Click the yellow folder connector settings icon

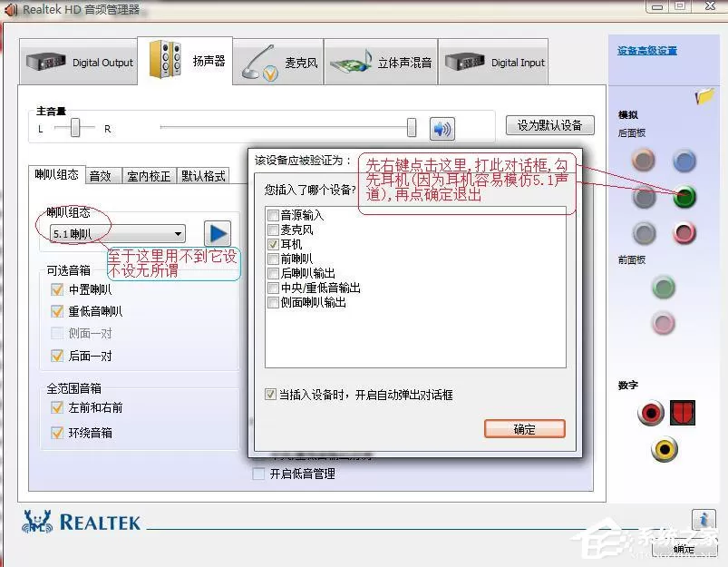click(x=704, y=96)
